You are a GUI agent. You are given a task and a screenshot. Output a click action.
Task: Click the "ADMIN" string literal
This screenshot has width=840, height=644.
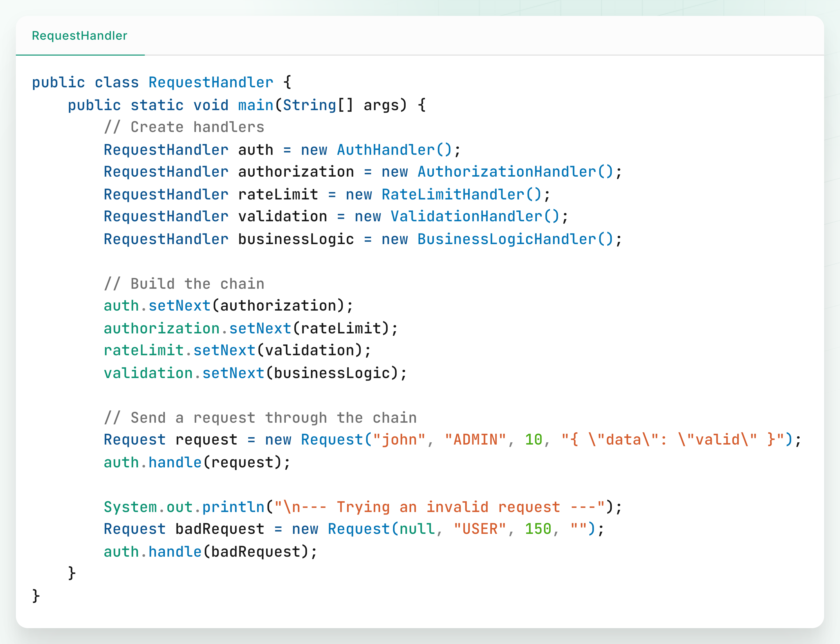click(x=475, y=440)
